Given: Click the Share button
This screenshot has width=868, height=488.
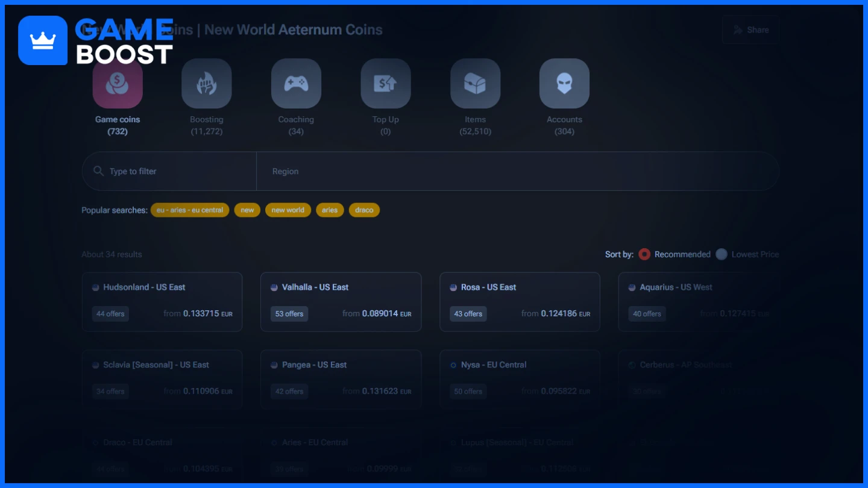Looking at the screenshot, I should pyautogui.click(x=750, y=30).
